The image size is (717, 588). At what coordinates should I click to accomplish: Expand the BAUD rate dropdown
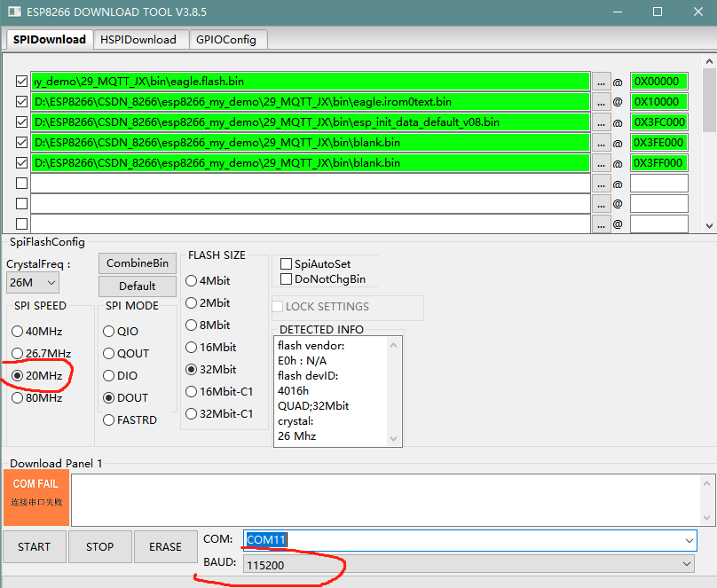[688, 565]
